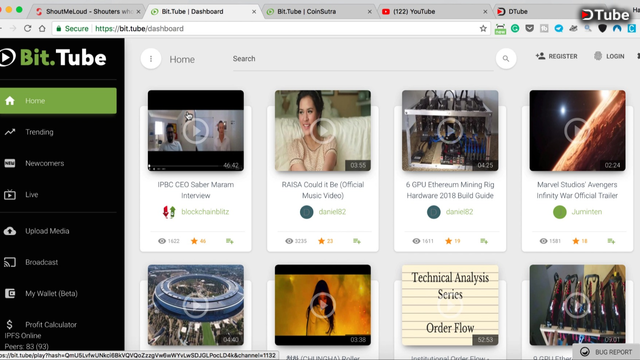The height and width of the screenshot is (360, 640).
Task: Click the search magnifier icon button
Action: [x=506, y=59]
